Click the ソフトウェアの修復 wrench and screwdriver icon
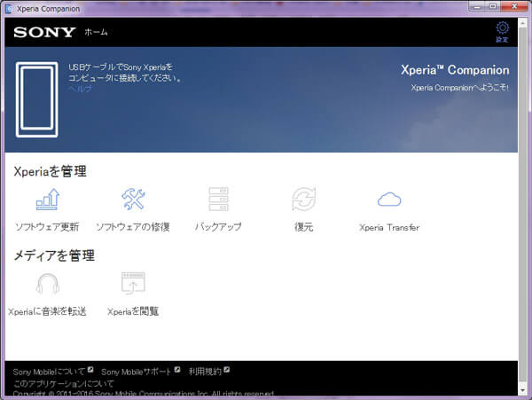Viewport: 532px width, 400px height. 133,199
